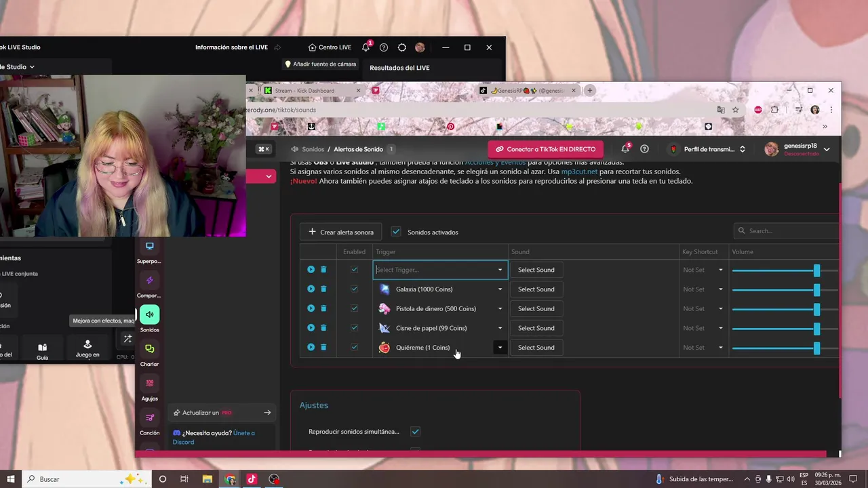Image resolution: width=868 pixels, height=488 pixels.
Task: Bookmark this page with the star icon
Action: click(735, 110)
